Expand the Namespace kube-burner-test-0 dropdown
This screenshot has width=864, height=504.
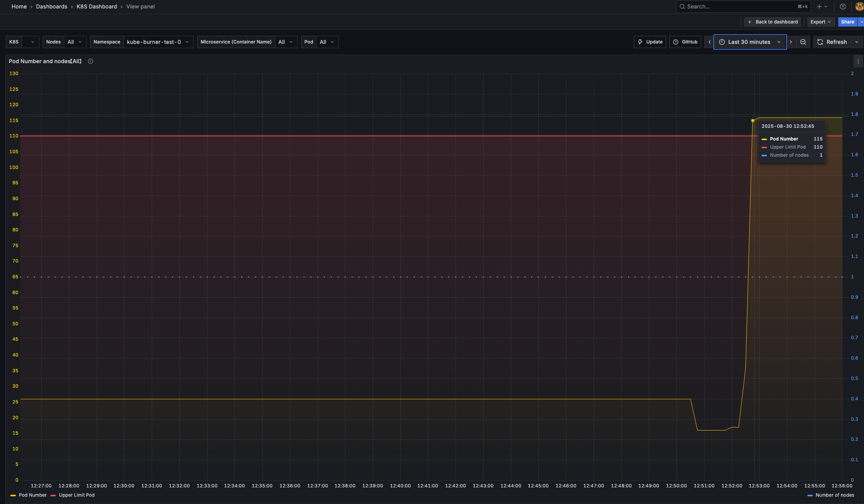[x=158, y=42]
